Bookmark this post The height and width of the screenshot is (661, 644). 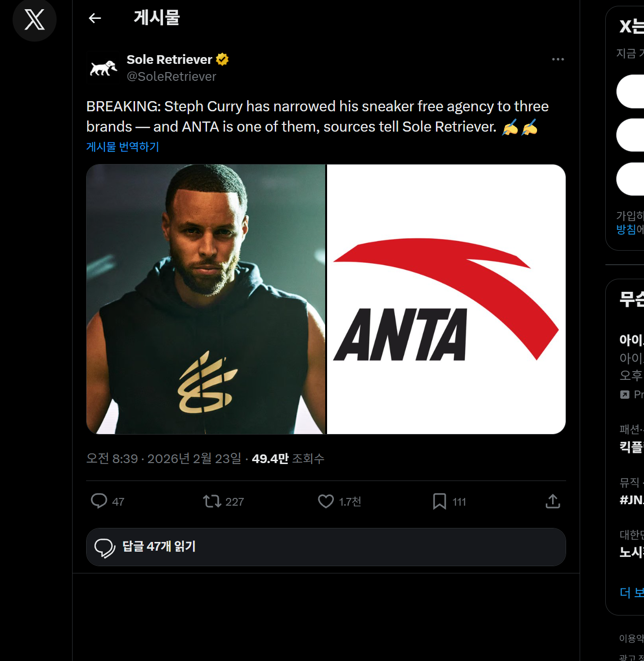click(x=439, y=501)
